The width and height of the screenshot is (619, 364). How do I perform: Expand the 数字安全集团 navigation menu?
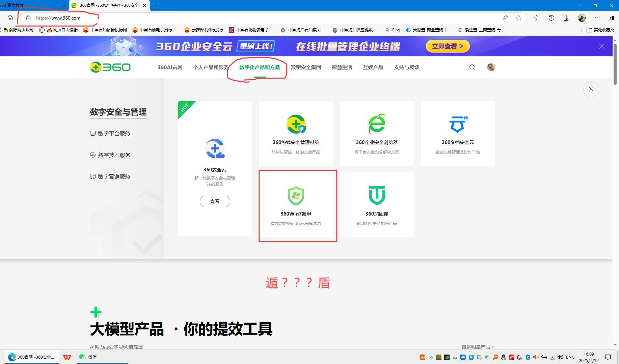tap(306, 67)
